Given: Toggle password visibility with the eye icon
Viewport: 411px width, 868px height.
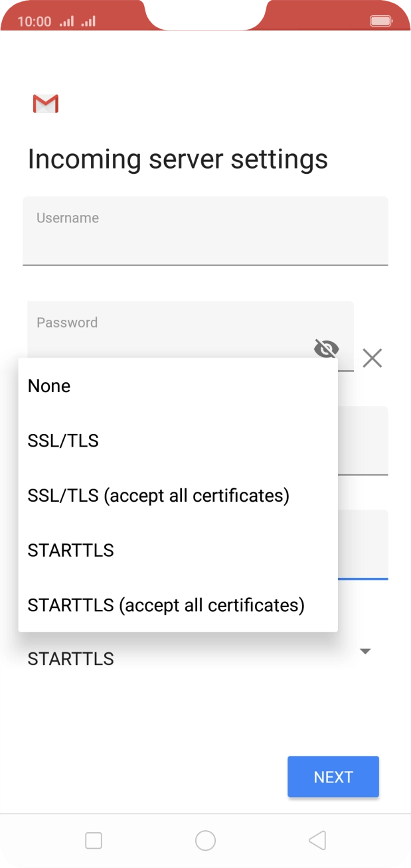Looking at the screenshot, I should click(326, 348).
